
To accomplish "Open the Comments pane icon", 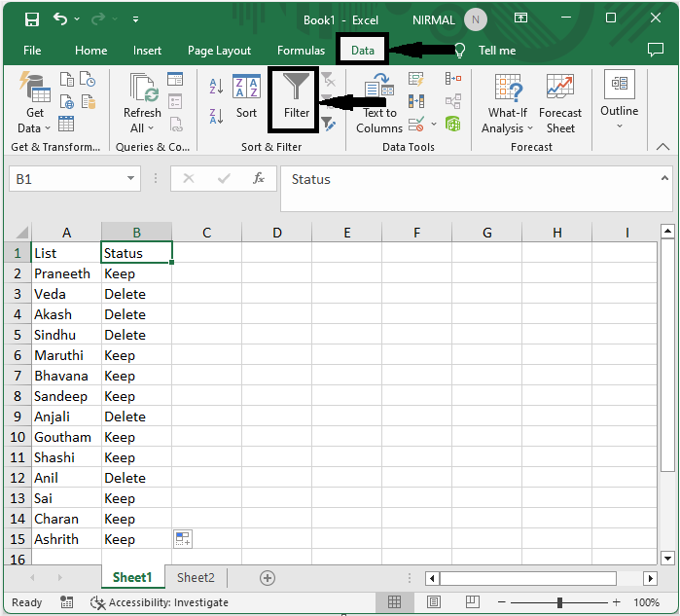I will (656, 50).
